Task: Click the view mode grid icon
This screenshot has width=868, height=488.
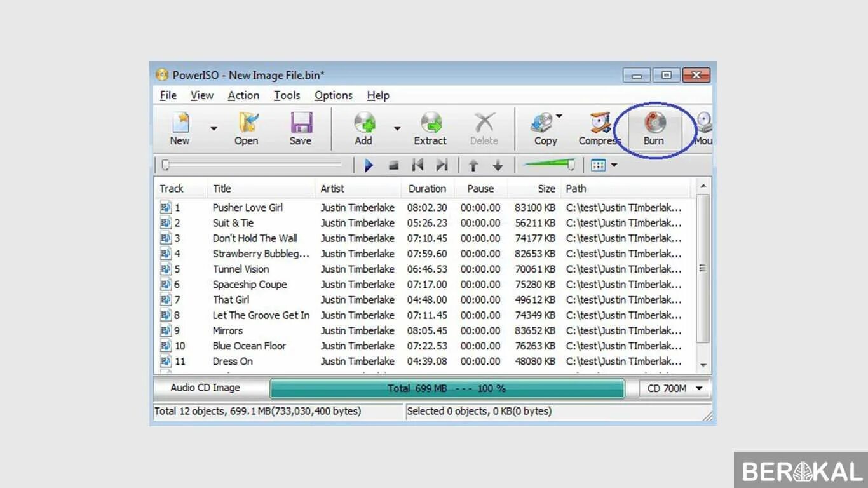Action: (598, 166)
